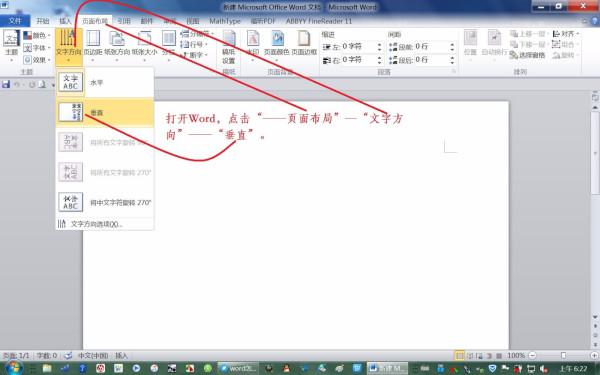Open the Selection Pane (选择窗格) button

[528, 55]
